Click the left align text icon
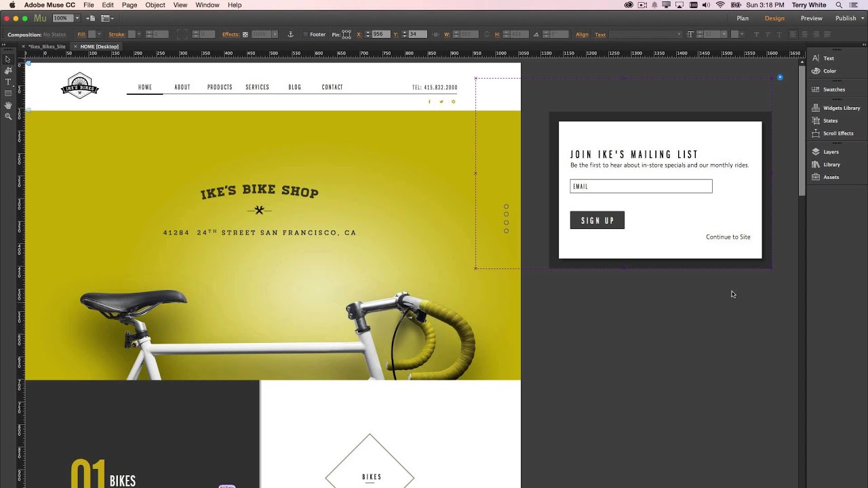Image resolution: width=868 pixels, height=488 pixels. point(793,35)
